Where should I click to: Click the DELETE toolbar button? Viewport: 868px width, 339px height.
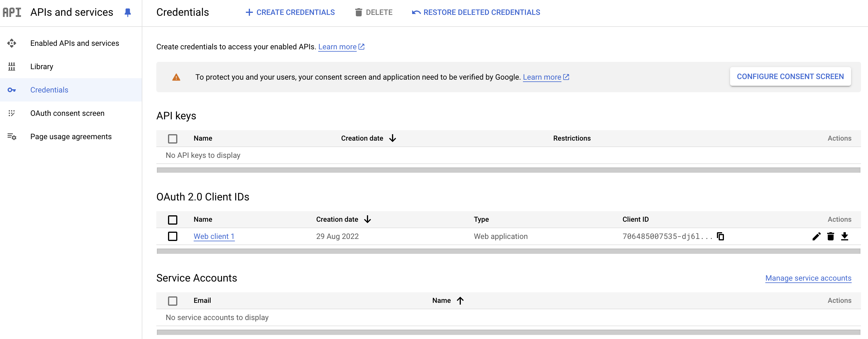pyautogui.click(x=374, y=13)
